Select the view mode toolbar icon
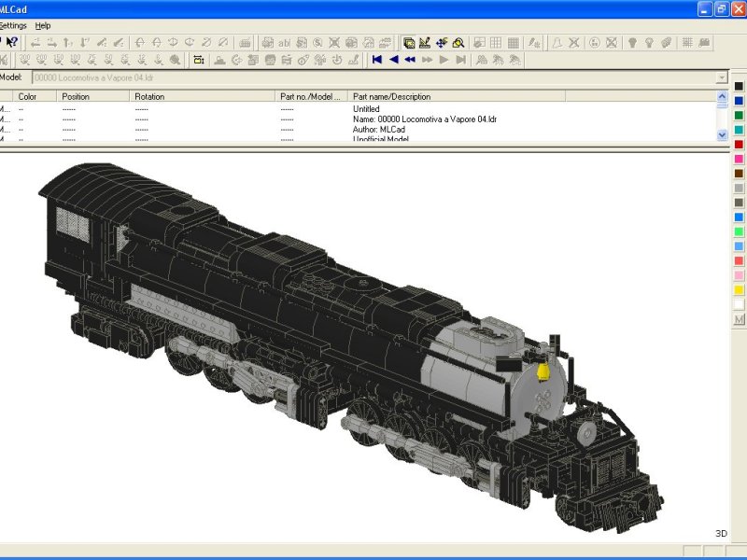747x560 pixels. 409,43
